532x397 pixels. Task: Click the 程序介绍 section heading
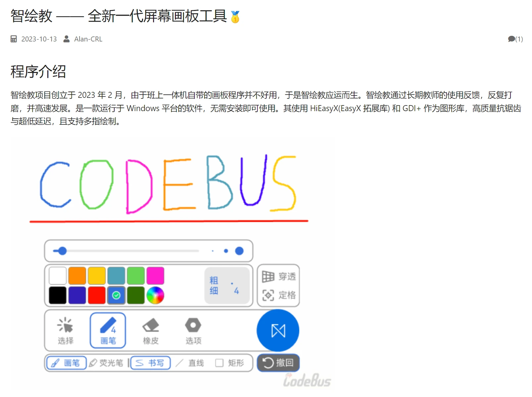point(38,72)
